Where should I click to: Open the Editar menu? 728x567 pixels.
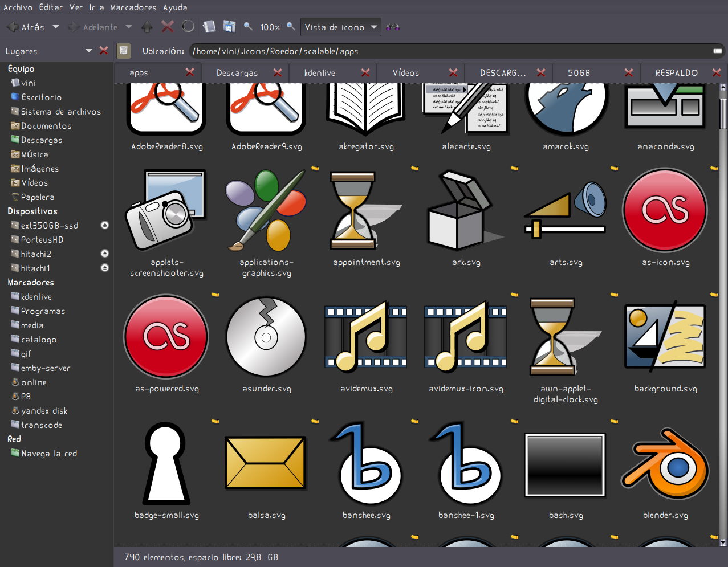51,7
